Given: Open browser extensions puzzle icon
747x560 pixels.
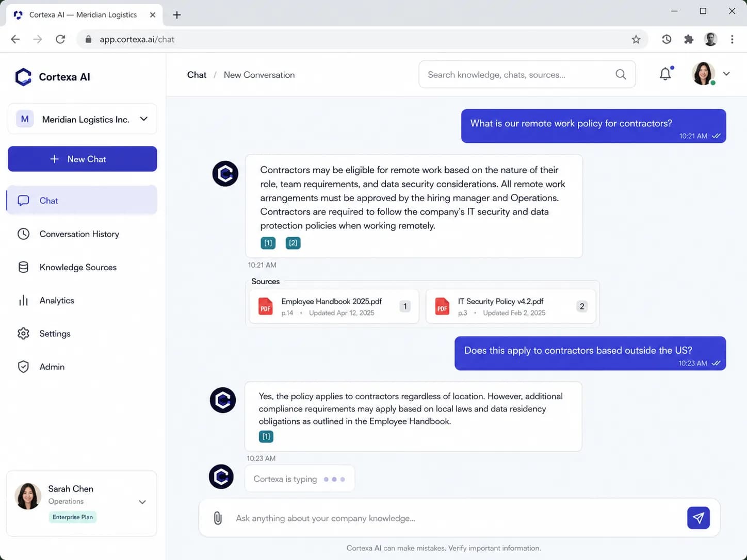Looking at the screenshot, I should pos(689,39).
